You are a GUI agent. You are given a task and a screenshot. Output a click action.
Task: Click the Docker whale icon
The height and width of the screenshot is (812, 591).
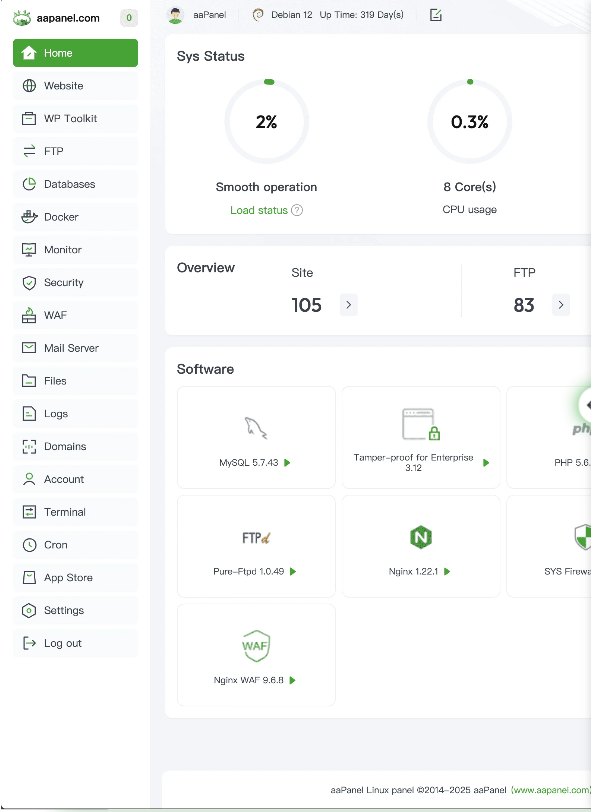(29, 216)
